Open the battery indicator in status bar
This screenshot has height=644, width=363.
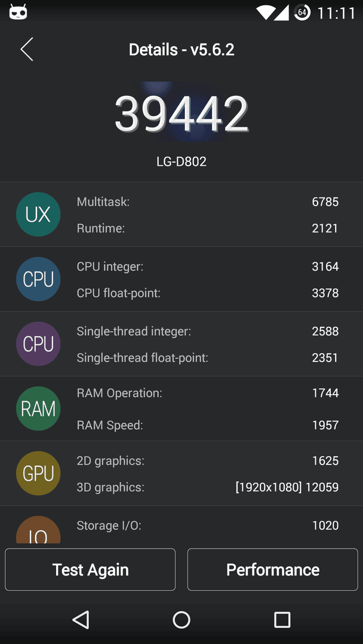pyautogui.click(x=302, y=13)
